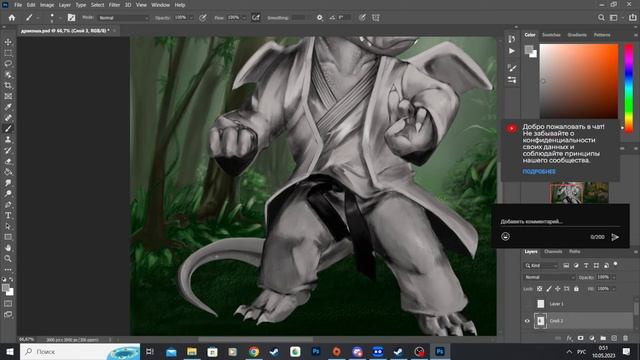This screenshot has height=360, width=640.
Task: Open the brush Mode dropdown
Action: 124,18
